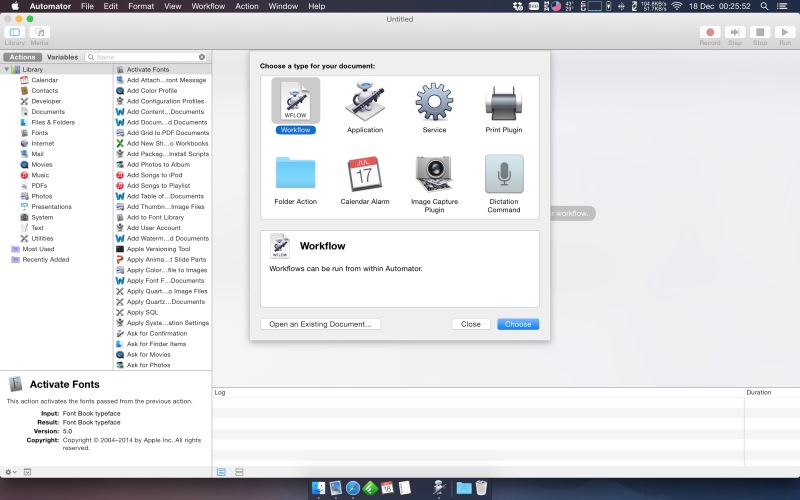Open Notification Center in menu bar
Screen dimensions: 800x500
[x=782, y=6]
